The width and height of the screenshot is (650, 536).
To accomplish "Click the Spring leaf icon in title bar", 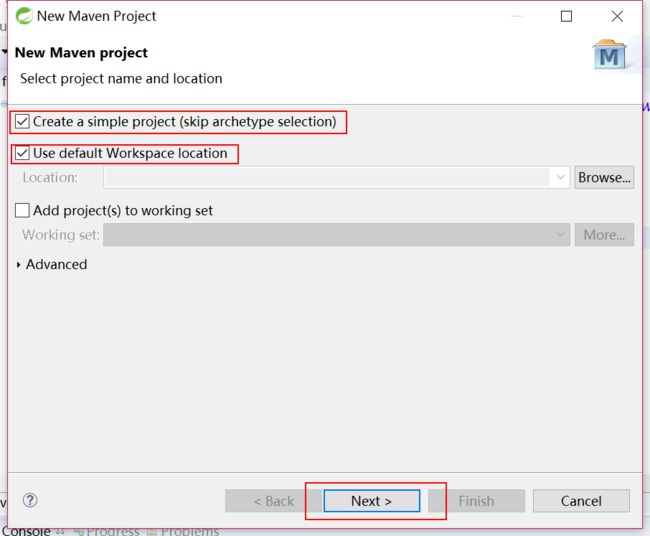I will [24, 16].
